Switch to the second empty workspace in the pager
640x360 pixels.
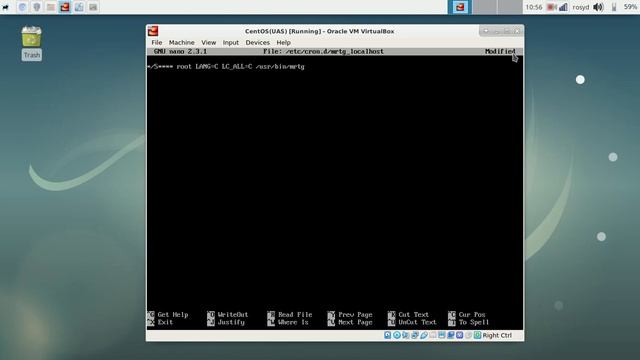point(510,7)
